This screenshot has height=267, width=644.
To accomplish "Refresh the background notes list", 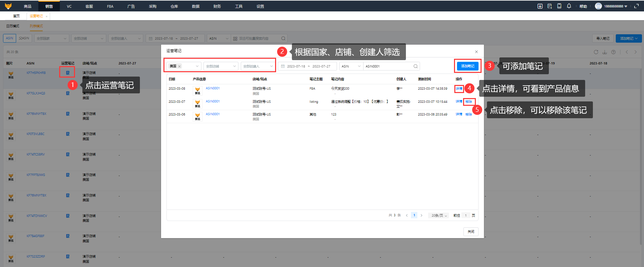I will 596,52.
